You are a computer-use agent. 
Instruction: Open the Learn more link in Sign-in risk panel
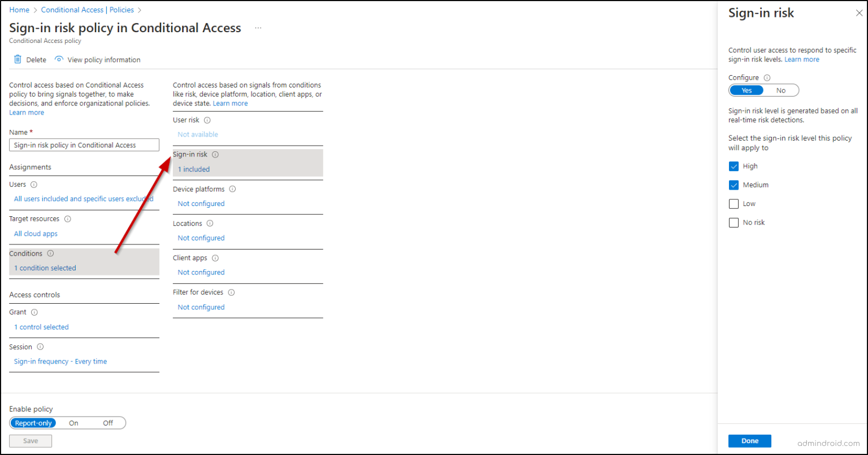coord(801,59)
